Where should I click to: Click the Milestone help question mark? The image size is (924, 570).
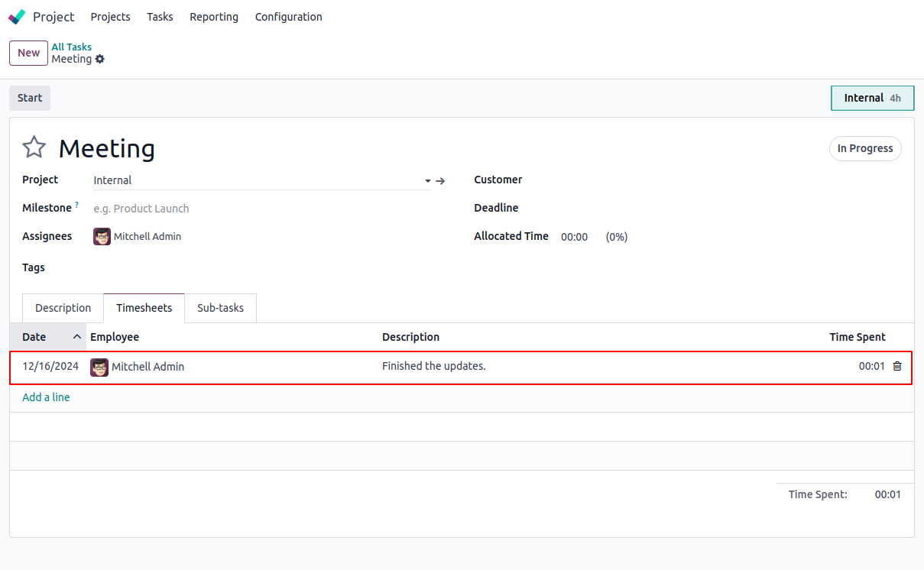[76, 205]
